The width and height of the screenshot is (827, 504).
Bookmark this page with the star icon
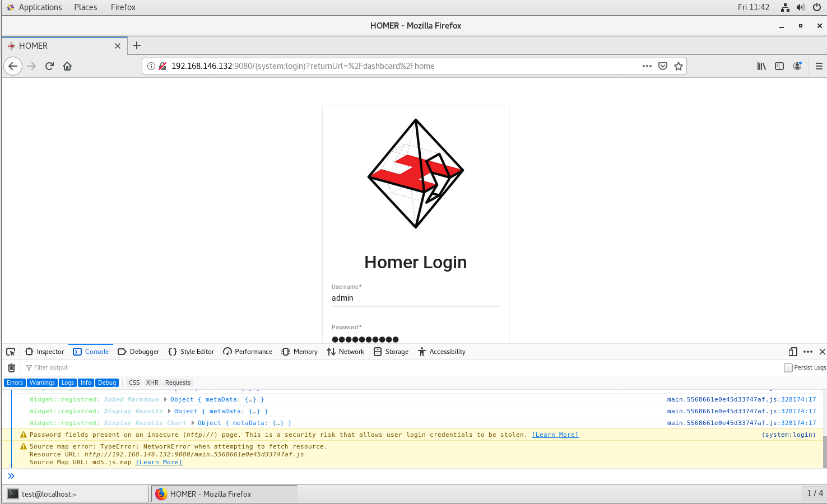click(x=678, y=66)
